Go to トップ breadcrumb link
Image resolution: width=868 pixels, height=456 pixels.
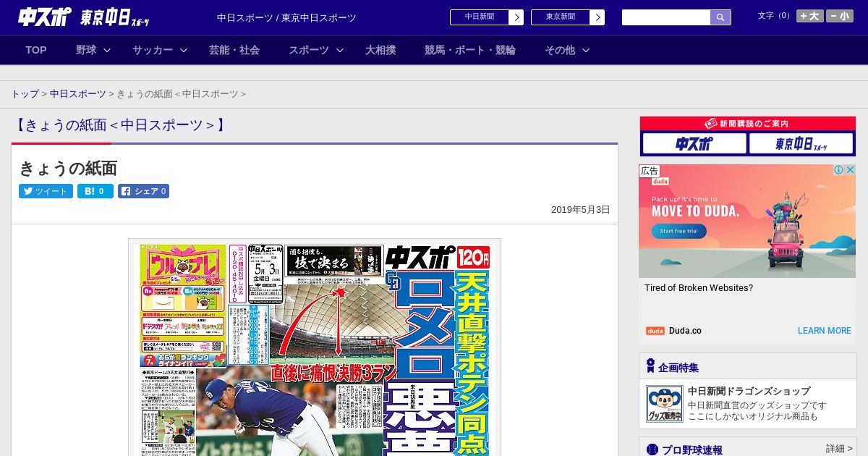(x=25, y=94)
